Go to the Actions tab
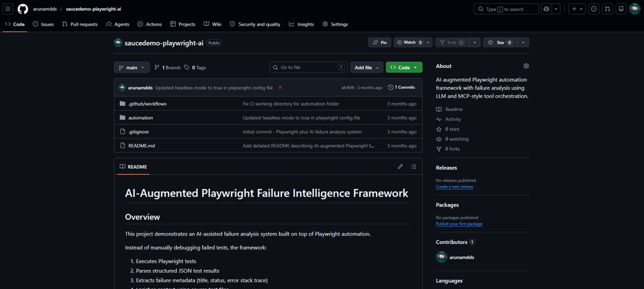644x289 pixels. [150, 24]
